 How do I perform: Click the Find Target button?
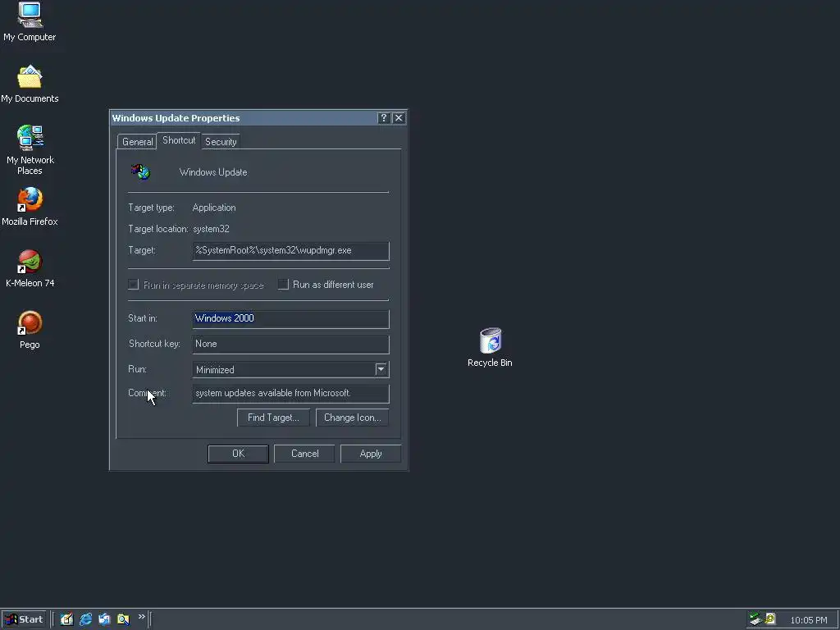[x=273, y=418]
